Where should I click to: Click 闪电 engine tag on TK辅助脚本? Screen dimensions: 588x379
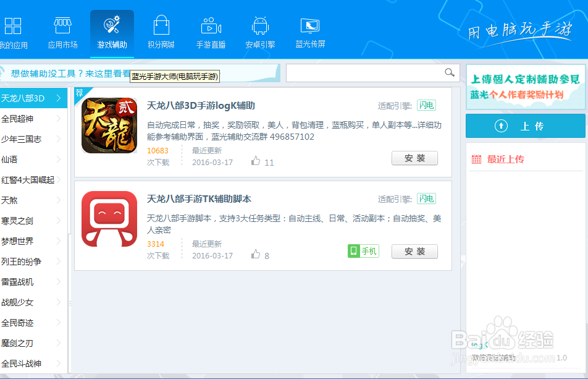coord(426,198)
